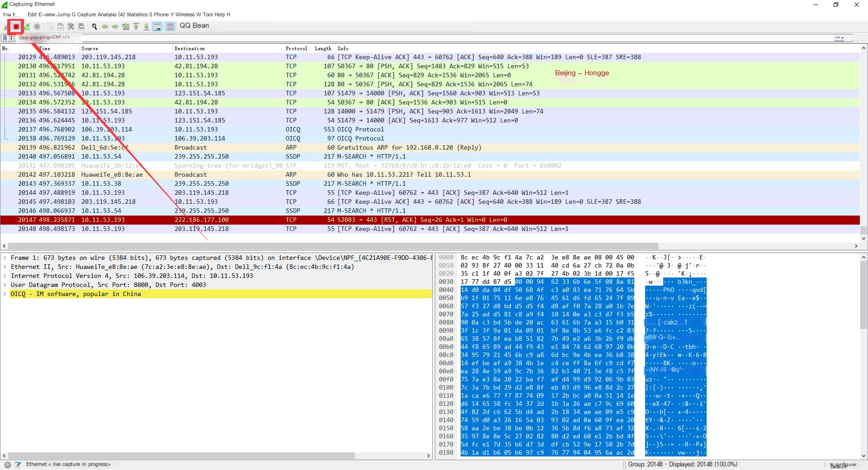
Task: Click hex offset 0030 bytes line
Action: [x=547, y=282]
